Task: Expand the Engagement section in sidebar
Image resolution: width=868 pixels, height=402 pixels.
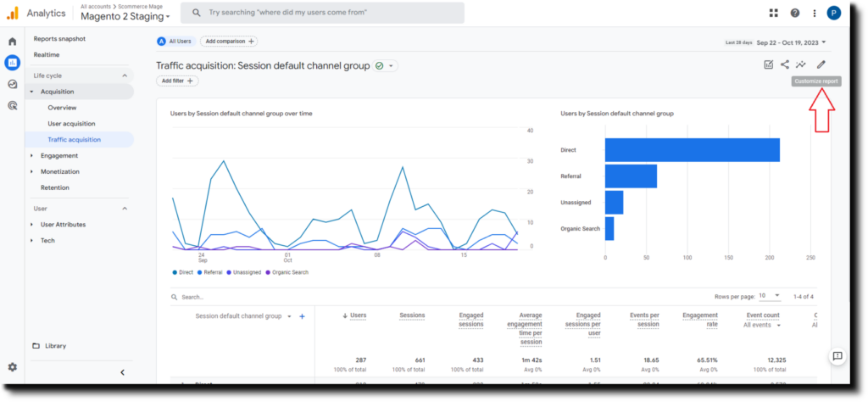Action: tap(58, 156)
